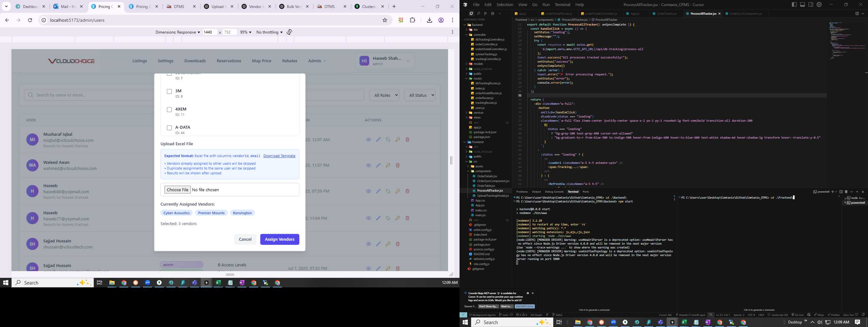Rotate the responsive viewport in the device toolbar
Viewport: 868px width, 327px height.
click(289, 32)
